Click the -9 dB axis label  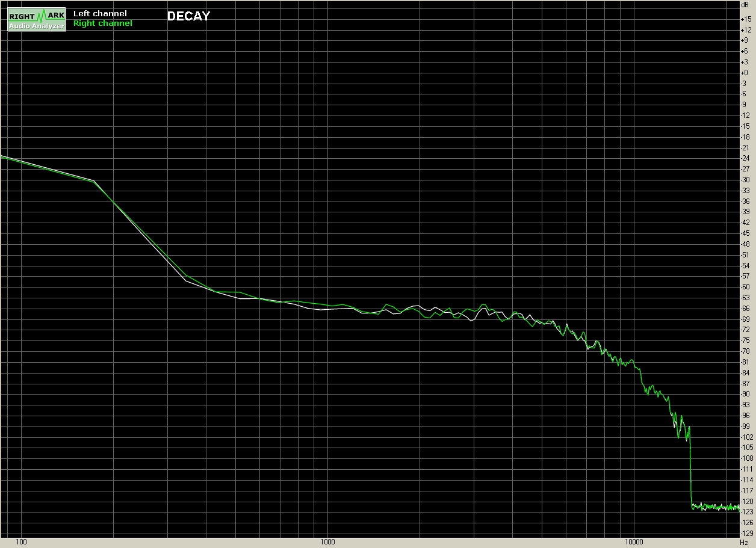[745, 105]
